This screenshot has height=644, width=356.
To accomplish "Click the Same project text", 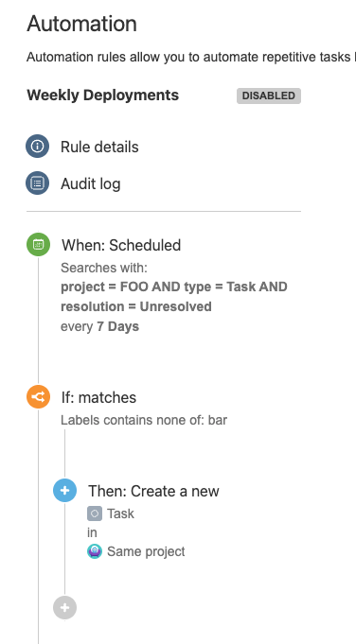I will coord(146,551).
